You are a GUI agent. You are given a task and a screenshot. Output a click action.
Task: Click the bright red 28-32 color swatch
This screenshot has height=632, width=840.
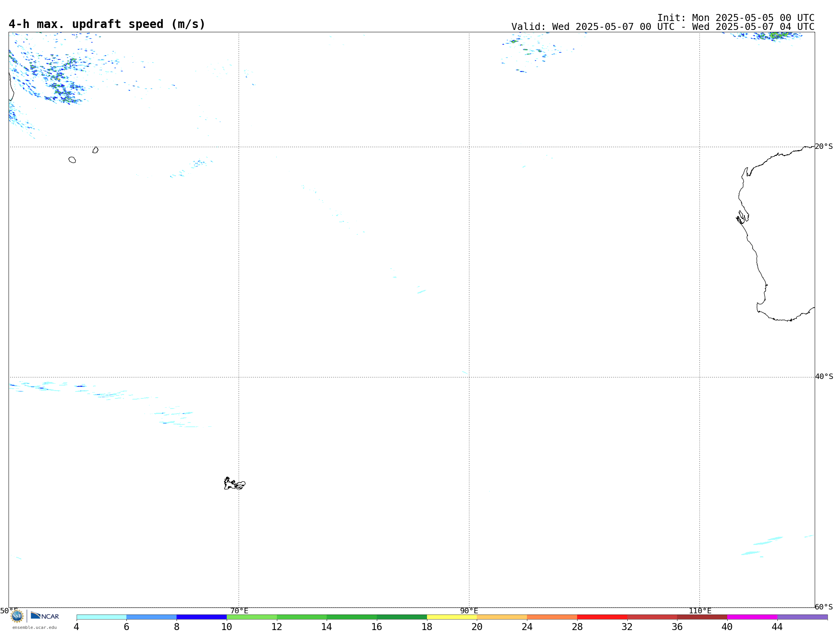click(602, 617)
